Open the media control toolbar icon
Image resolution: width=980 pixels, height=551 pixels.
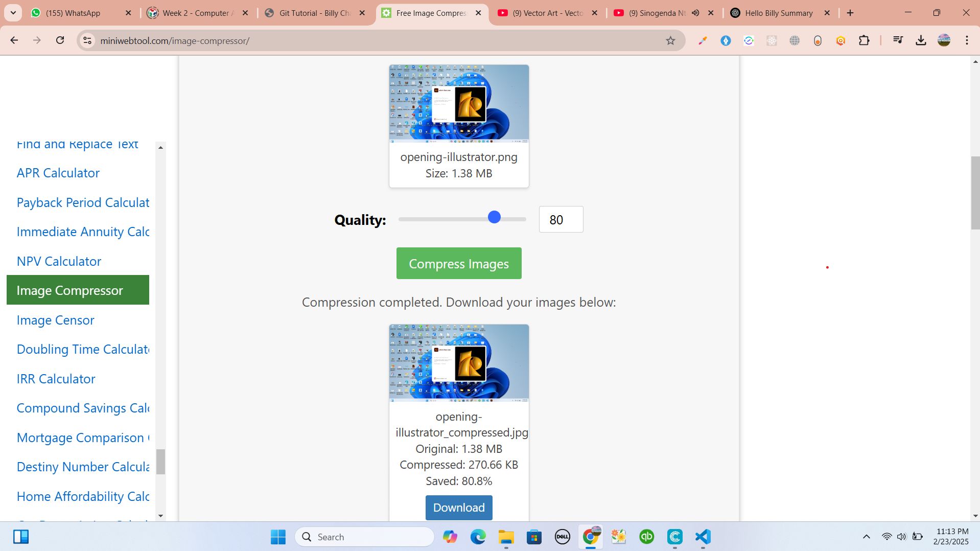tap(898, 40)
